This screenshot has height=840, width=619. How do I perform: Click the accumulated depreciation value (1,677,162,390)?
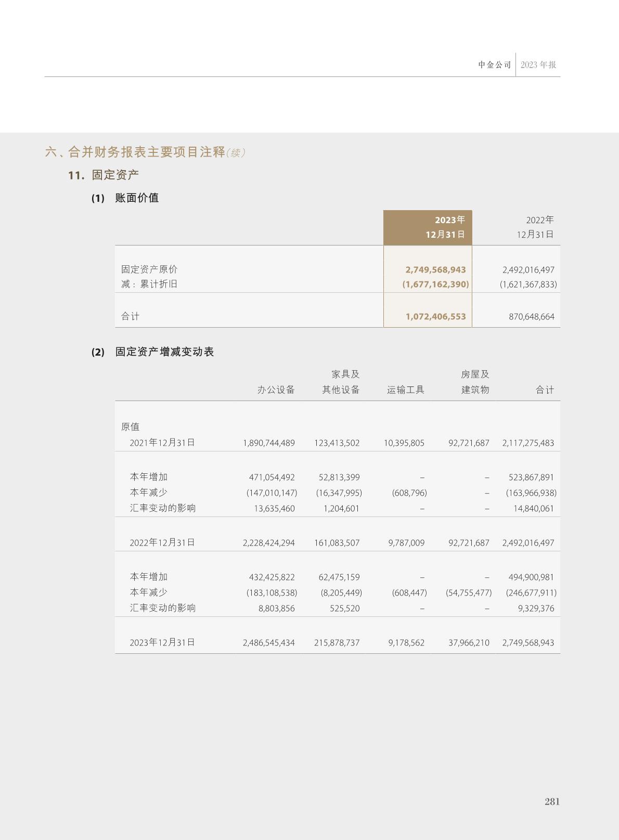tap(435, 285)
